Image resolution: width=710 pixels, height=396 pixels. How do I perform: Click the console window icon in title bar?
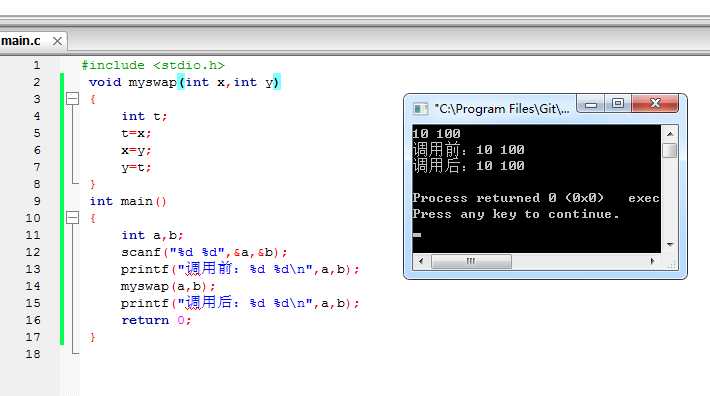point(420,109)
